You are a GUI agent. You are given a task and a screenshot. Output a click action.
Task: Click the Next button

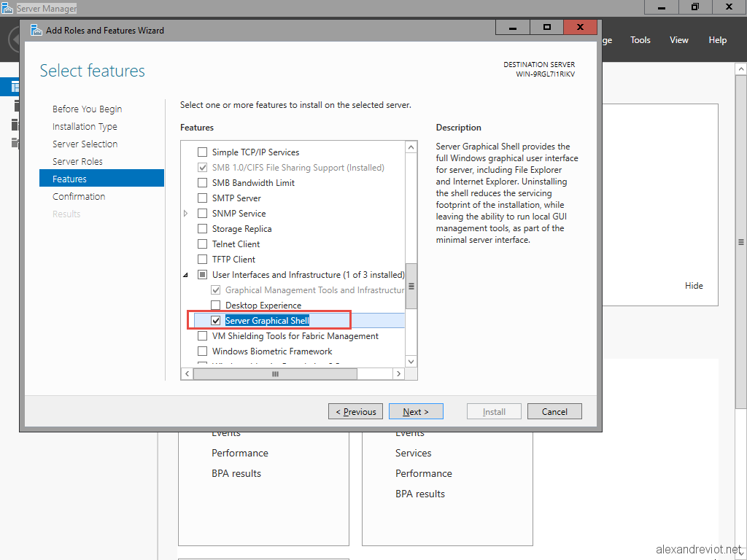[416, 411]
